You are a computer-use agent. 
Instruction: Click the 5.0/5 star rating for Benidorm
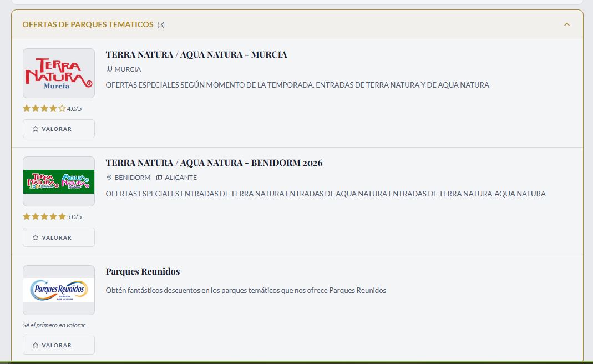(52, 217)
